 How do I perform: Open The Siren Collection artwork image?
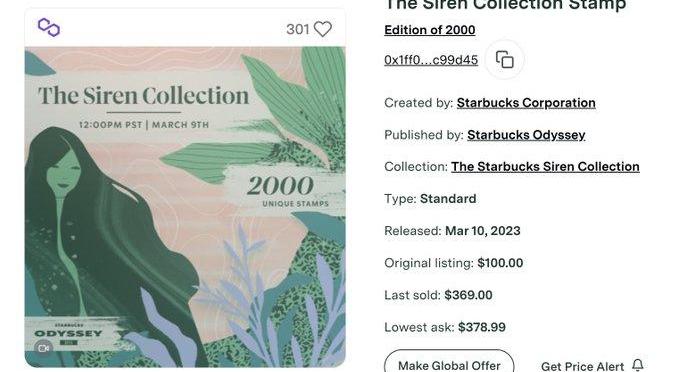[185, 207]
